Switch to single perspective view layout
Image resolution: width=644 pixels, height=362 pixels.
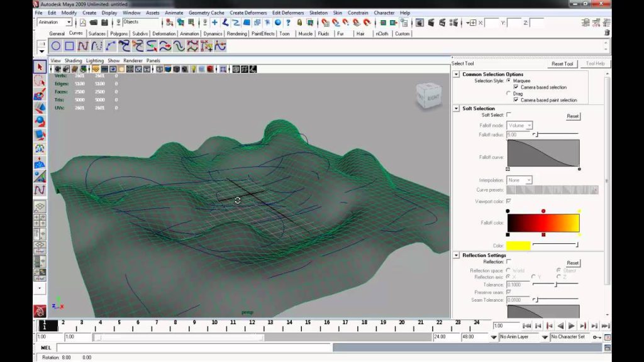pos(40,206)
